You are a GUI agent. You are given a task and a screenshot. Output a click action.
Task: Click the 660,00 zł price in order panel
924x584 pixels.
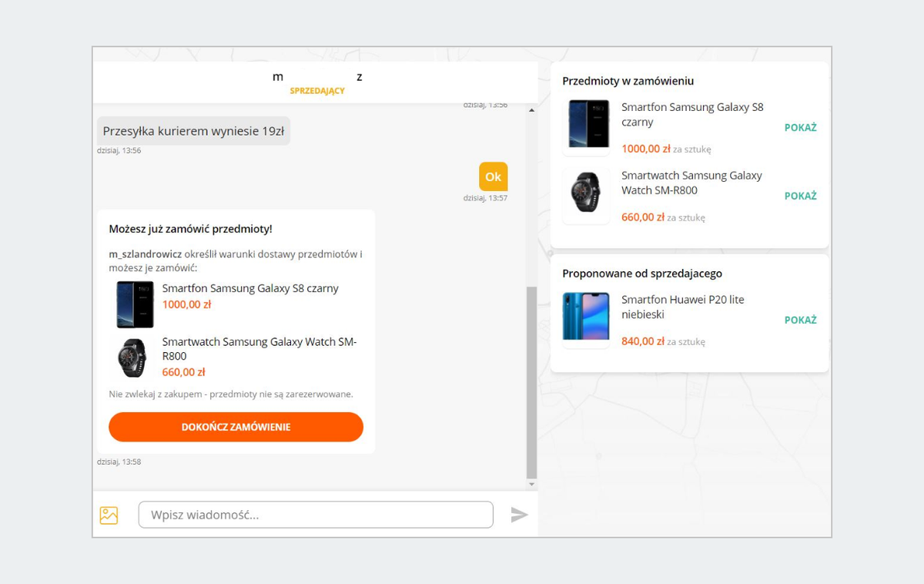[643, 217]
